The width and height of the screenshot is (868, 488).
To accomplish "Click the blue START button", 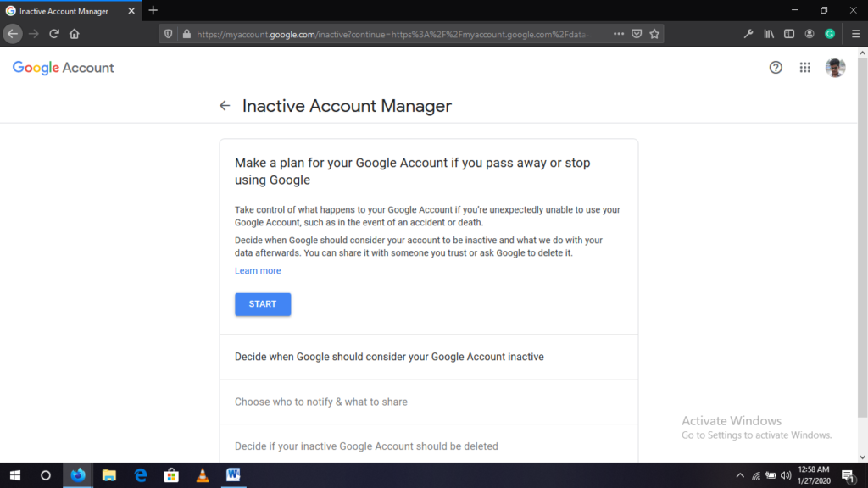I will coord(263,304).
